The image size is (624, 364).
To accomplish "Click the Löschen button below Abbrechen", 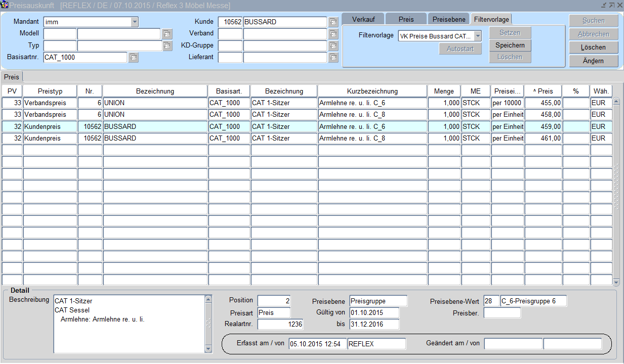I will (x=593, y=47).
